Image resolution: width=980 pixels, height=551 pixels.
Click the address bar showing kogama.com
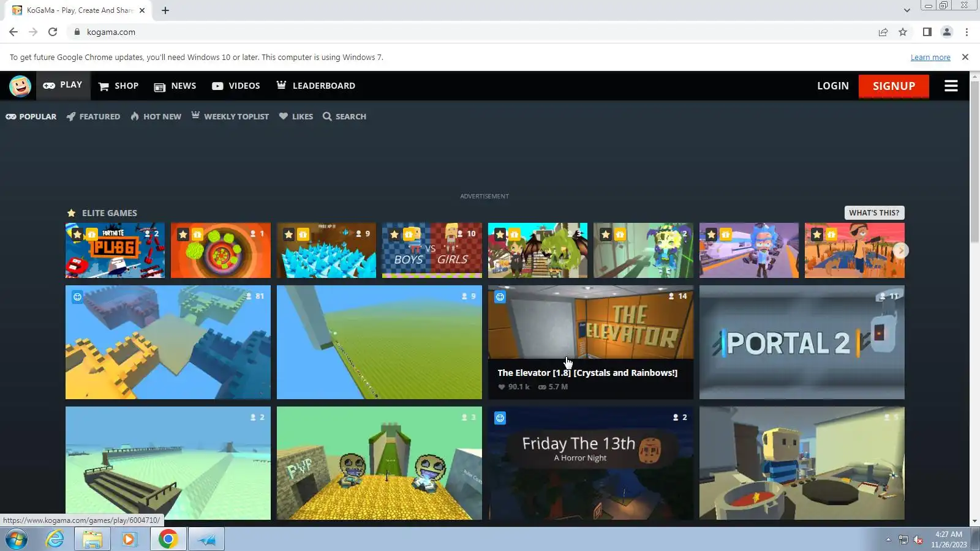point(472,32)
